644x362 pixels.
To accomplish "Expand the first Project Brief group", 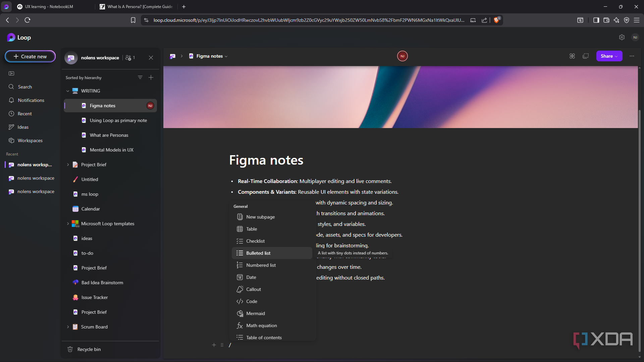I will tap(68, 165).
